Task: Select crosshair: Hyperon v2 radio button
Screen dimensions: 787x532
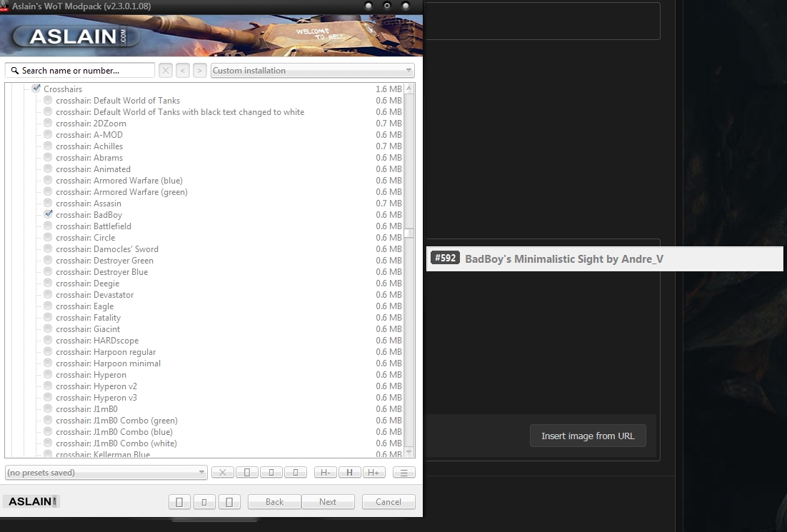Action: (x=48, y=386)
